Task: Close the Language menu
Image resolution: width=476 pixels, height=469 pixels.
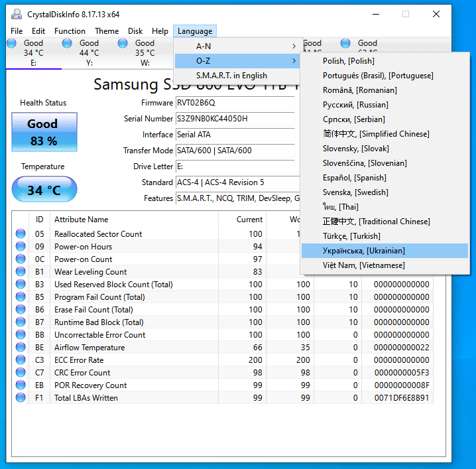Action: click(x=195, y=31)
